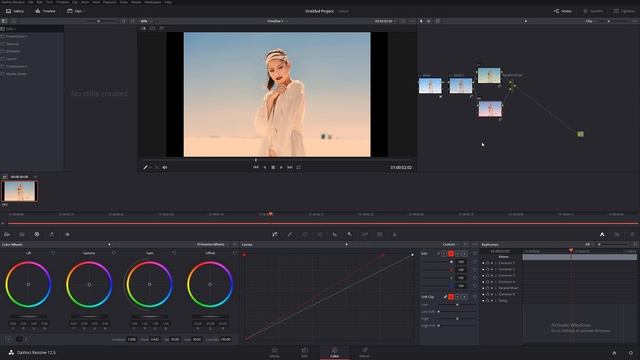
Task: Open the RGB Mixer palette
Action: 52,234
